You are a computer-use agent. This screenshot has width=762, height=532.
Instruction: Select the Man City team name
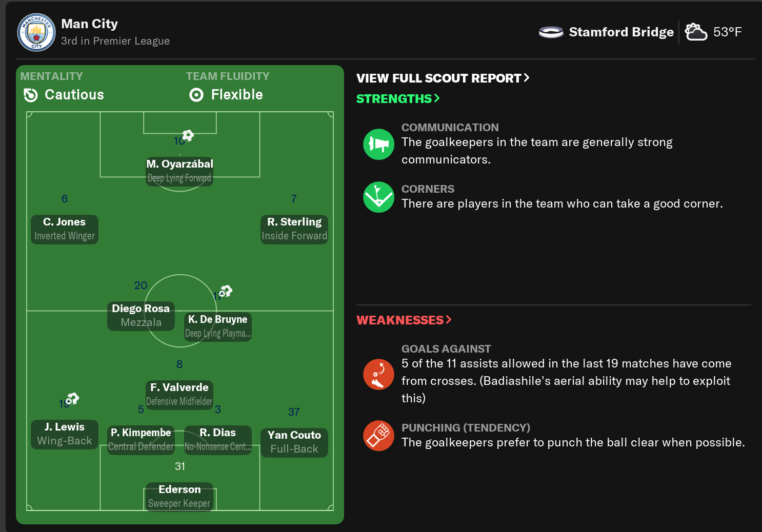pyautogui.click(x=89, y=24)
